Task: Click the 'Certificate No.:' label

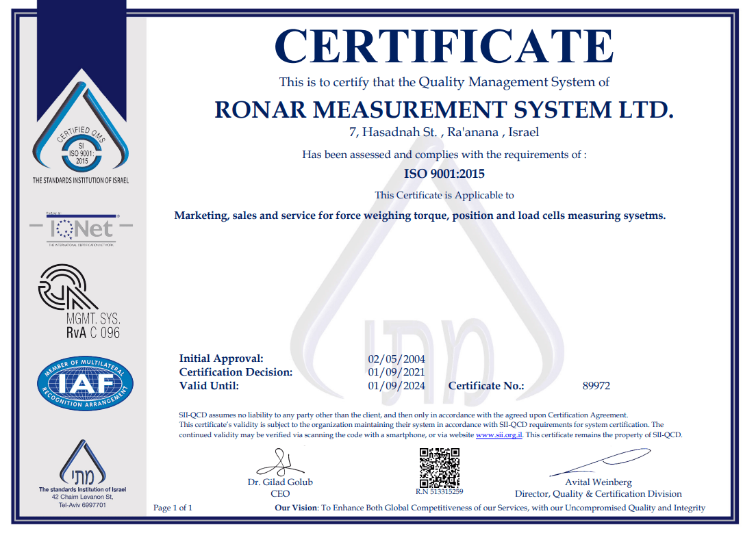Action: 486,385
